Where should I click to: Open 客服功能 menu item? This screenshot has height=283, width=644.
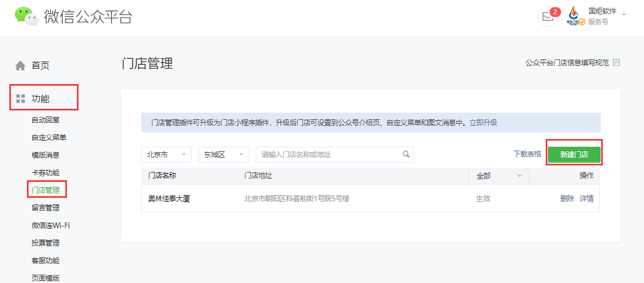46,260
